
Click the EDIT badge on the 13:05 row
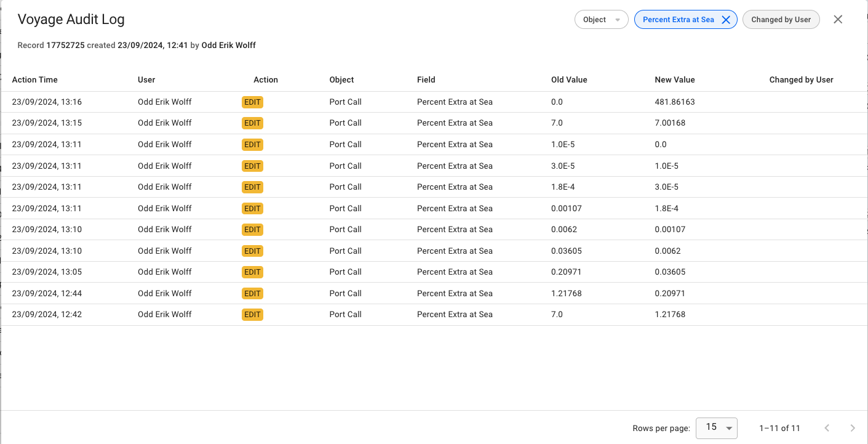252,272
